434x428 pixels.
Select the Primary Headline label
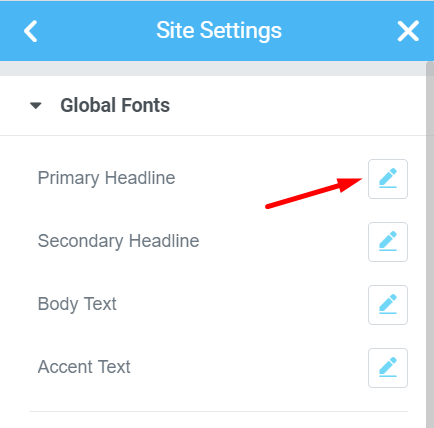pyautogui.click(x=106, y=178)
